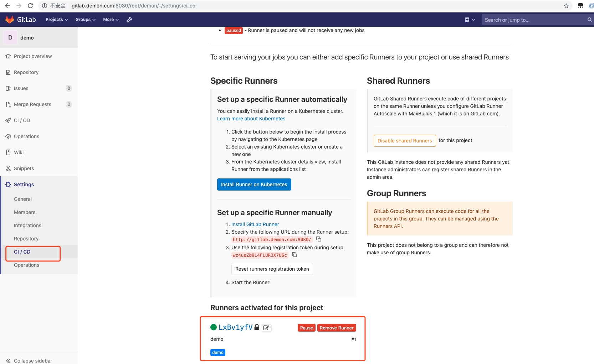Expand the Projects dropdown
The width and height of the screenshot is (594, 364).
point(57,20)
